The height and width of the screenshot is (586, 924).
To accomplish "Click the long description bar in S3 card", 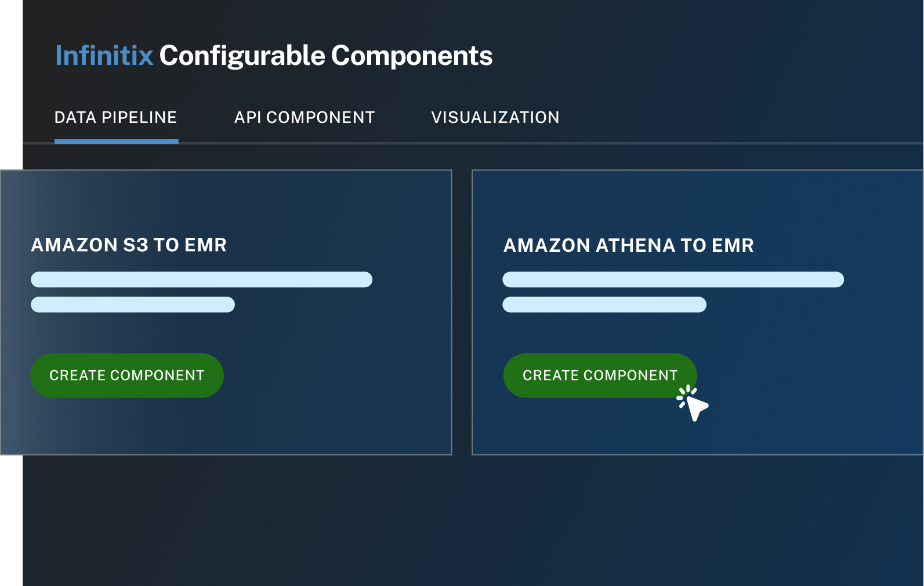I will click(201, 280).
